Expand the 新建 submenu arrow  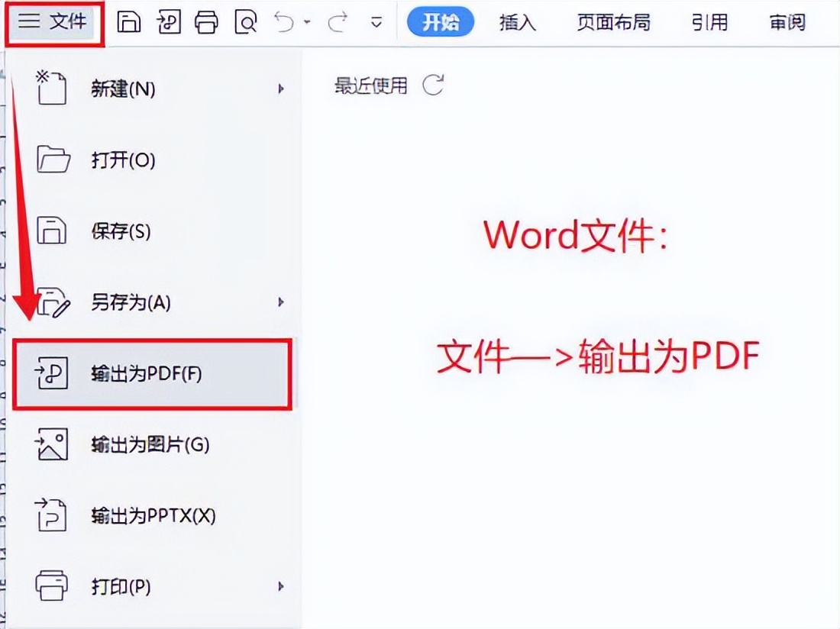(283, 89)
